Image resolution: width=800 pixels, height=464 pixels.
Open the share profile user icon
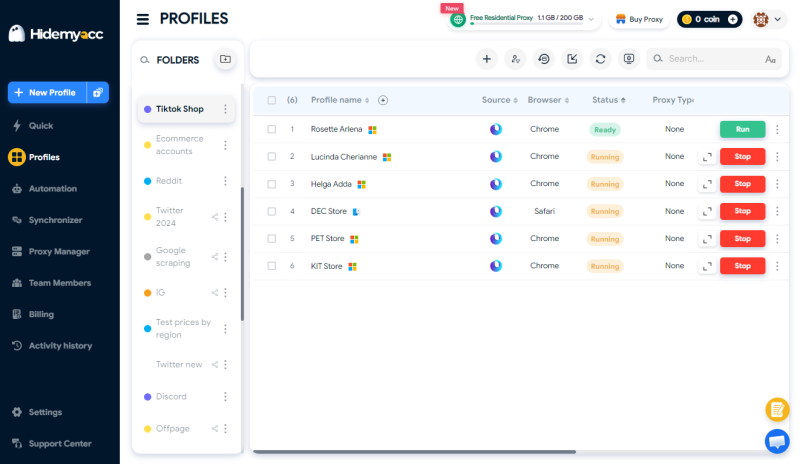point(515,59)
